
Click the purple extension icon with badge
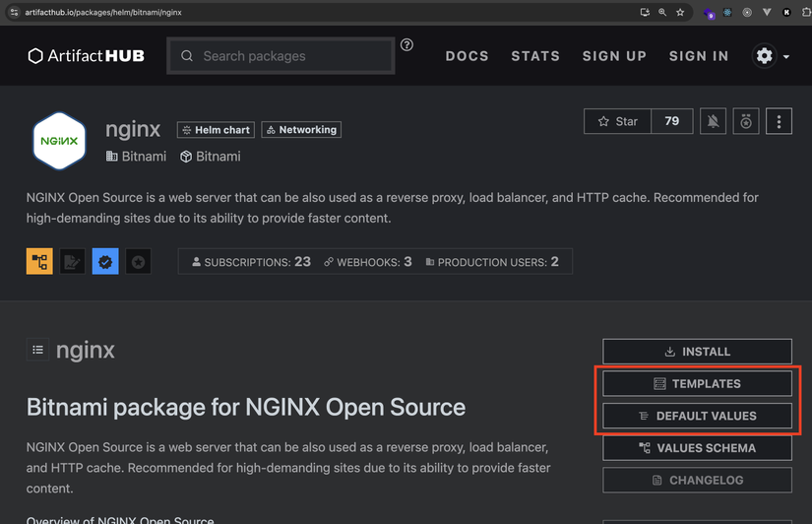(709, 13)
